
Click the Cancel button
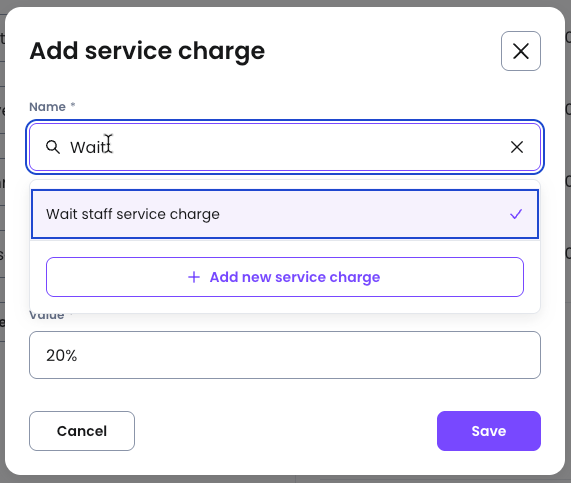click(x=82, y=431)
